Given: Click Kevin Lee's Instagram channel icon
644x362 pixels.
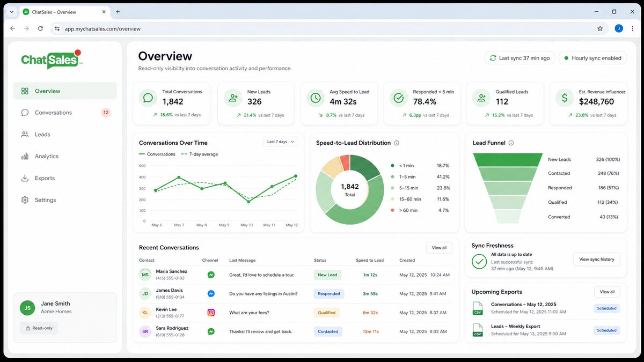Looking at the screenshot, I should click(211, 312).
